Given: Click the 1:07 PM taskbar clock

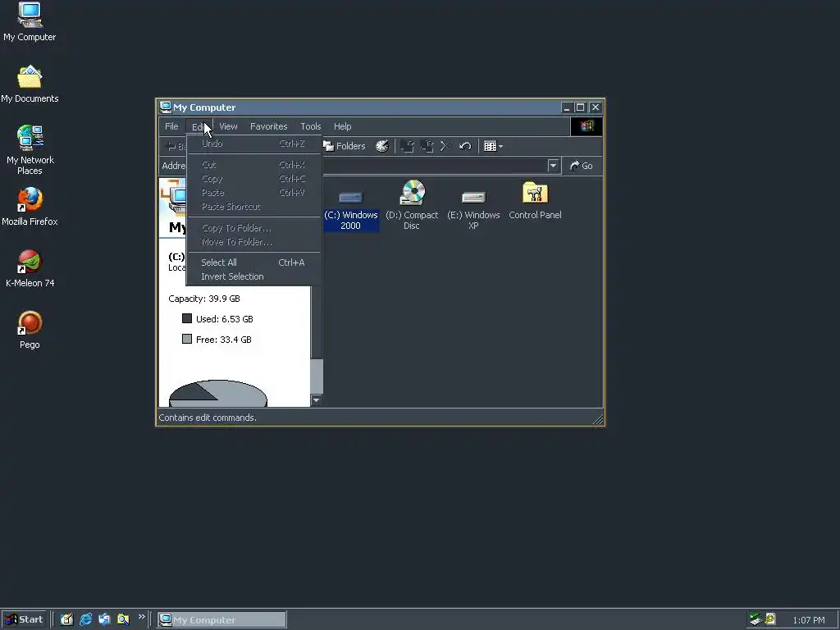Looking at the screenshot, I should [x=809, y=620].
